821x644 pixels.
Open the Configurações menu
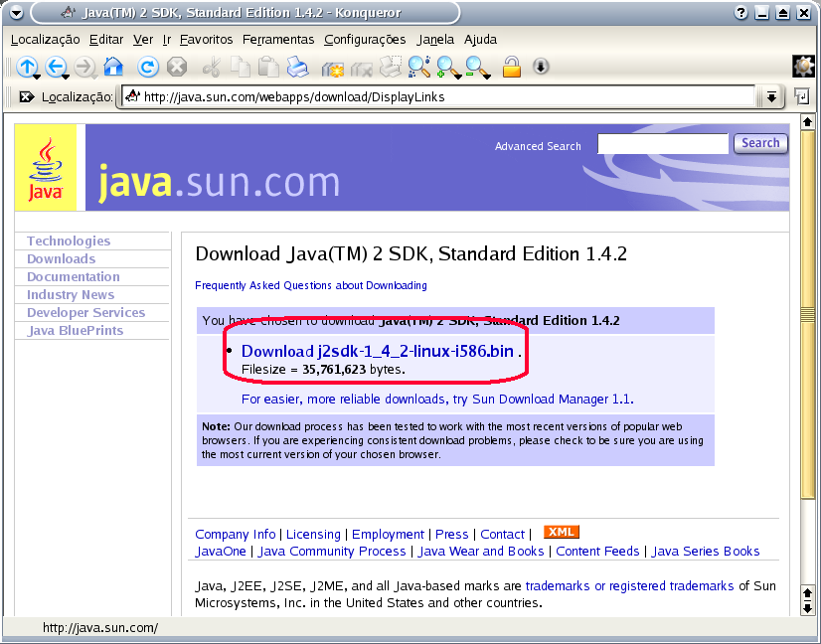tap(365, 40)
